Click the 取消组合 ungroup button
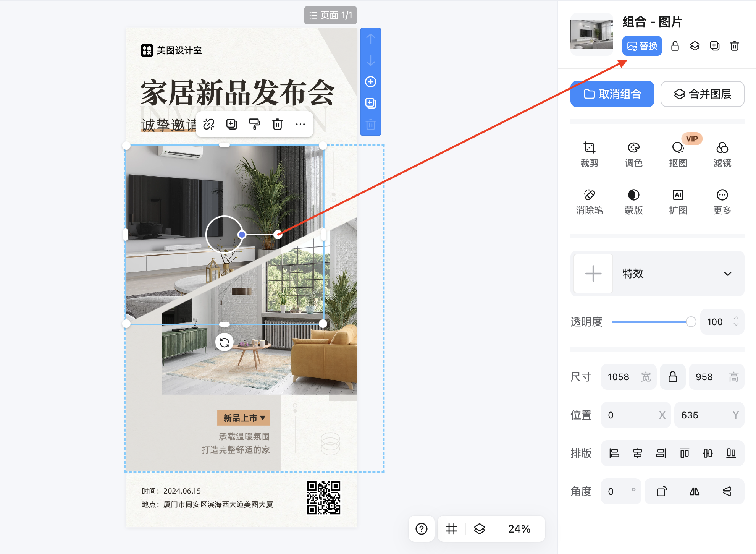The width and height of the screenshot is (756, 554). pos(612,94)
